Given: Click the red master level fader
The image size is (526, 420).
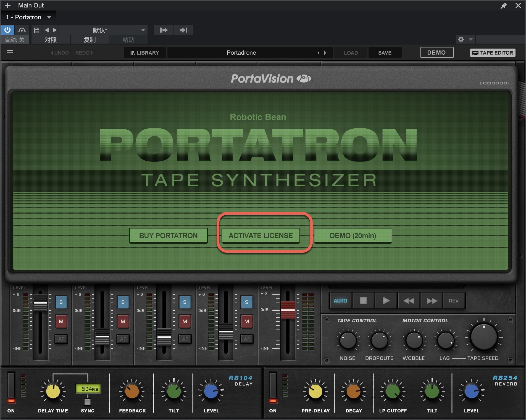Looking at the screenshot, I should point(288,310).
